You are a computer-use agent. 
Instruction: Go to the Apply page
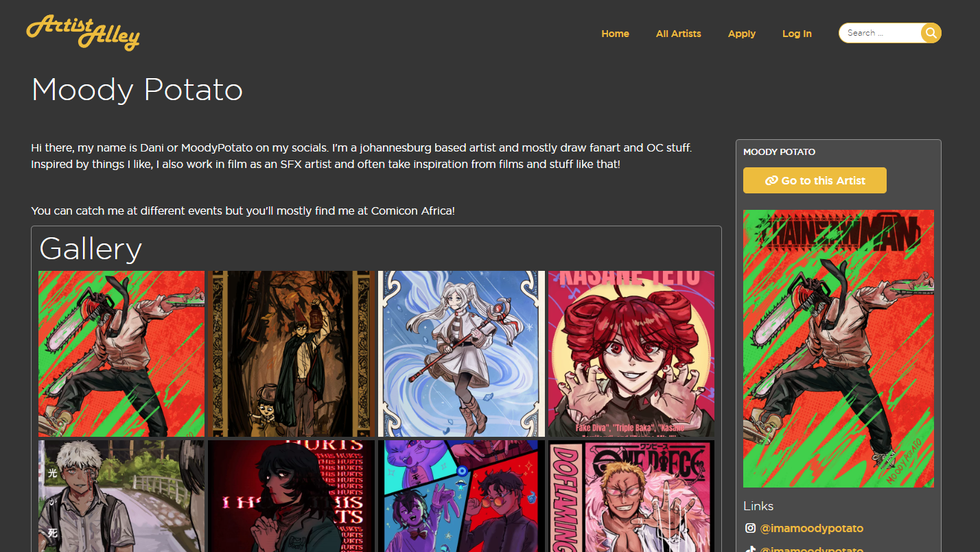coord(741,34)
